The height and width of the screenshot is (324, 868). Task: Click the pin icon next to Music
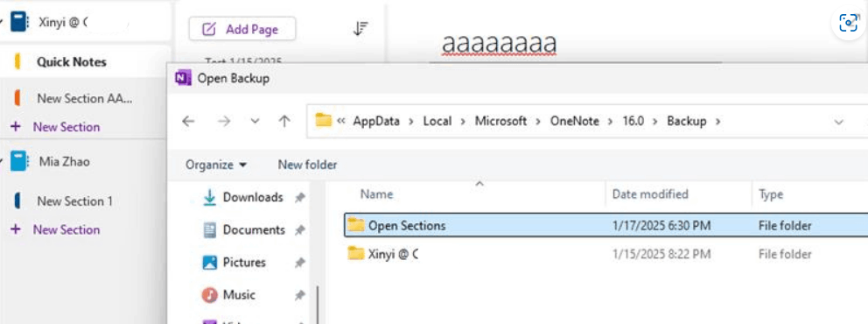299,296
